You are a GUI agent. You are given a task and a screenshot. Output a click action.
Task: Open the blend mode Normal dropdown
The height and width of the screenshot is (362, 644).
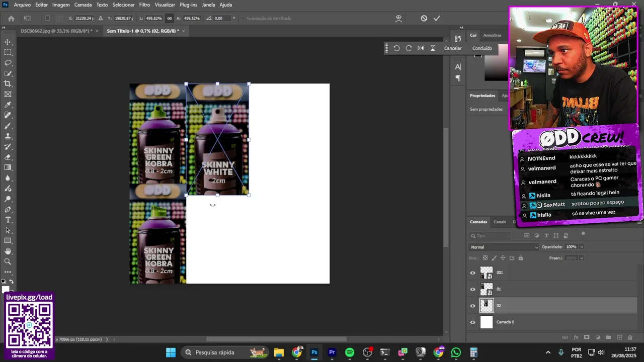tap(504, 247)
